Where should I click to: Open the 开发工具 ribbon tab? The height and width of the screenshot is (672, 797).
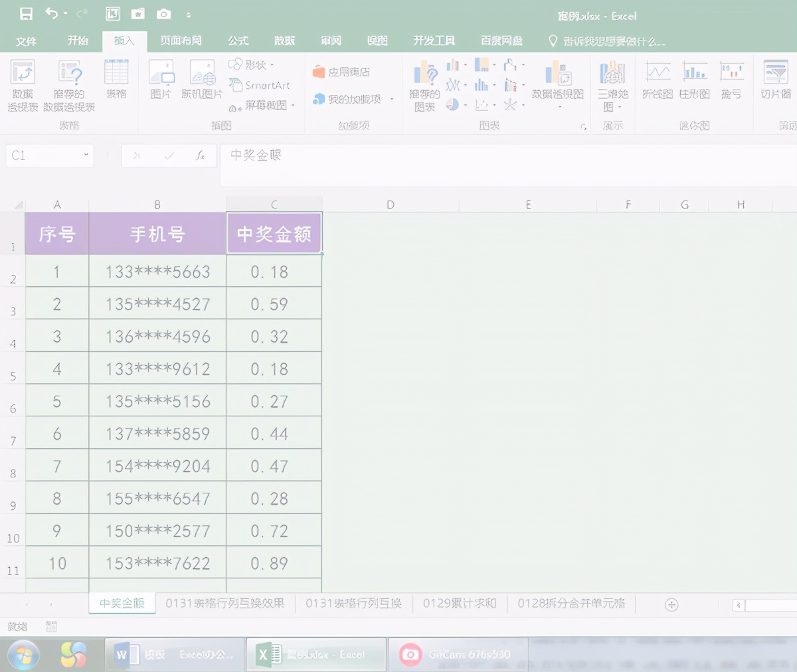tap(434, 41)
